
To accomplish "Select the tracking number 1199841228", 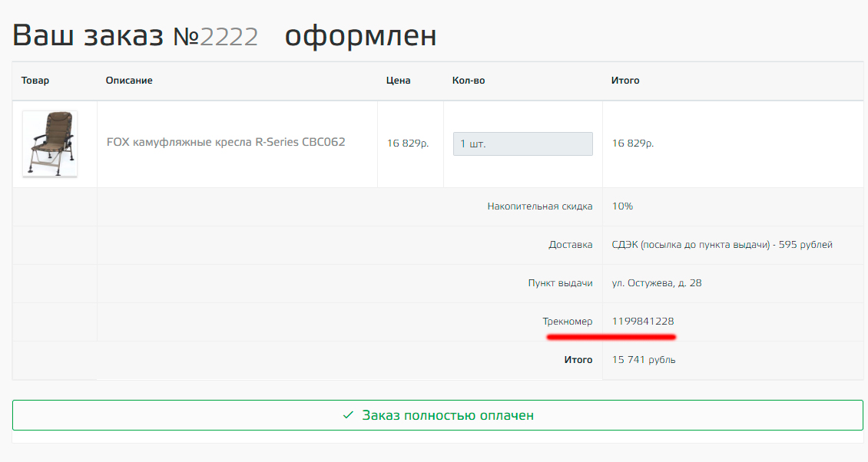I will (643, 322).
